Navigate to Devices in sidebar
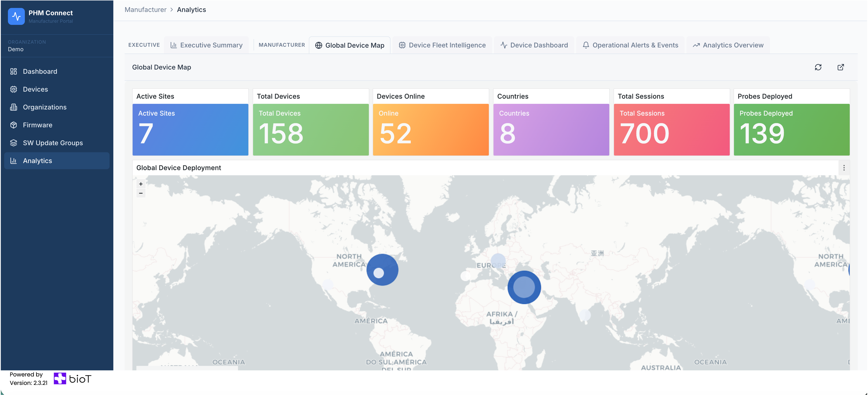 click(x=35, y=89)
